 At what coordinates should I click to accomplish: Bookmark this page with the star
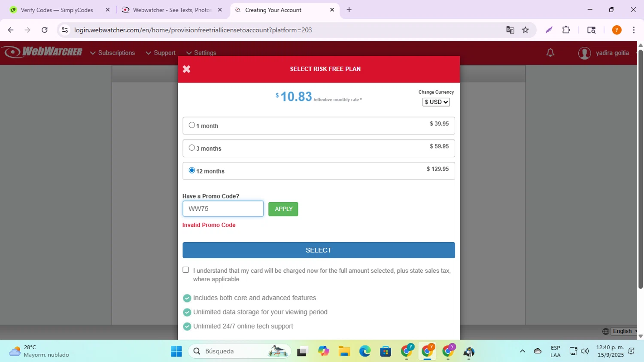click(x=526, y=30)
